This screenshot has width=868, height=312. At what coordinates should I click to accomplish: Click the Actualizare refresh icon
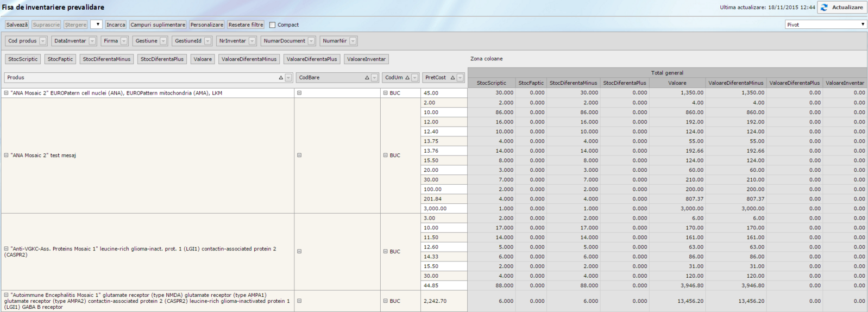[825, 8]
